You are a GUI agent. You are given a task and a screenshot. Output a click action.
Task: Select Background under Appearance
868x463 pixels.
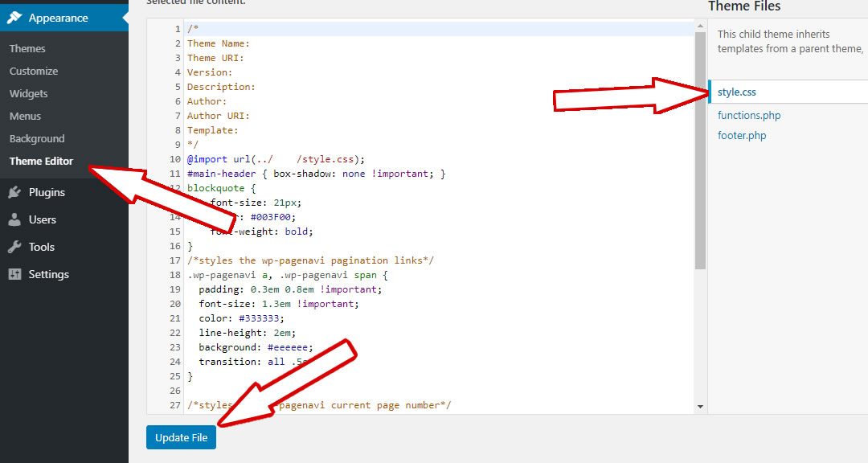tap(37, 138)
